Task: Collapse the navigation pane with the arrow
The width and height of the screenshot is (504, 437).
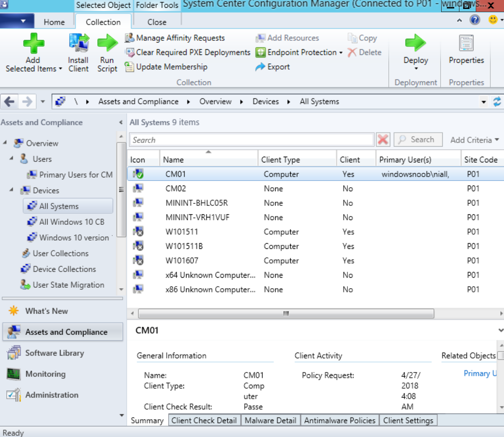Action: point(121,122)
